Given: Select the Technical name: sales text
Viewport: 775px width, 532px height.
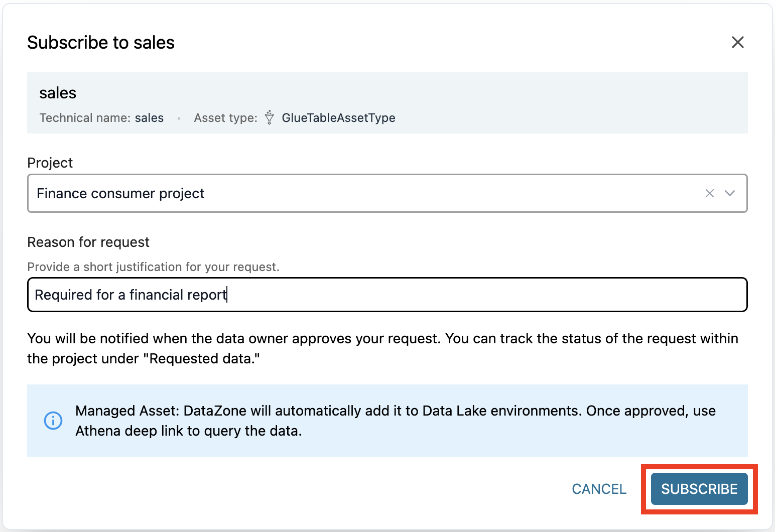Looking at the screenshot, I should coord(101,118).
